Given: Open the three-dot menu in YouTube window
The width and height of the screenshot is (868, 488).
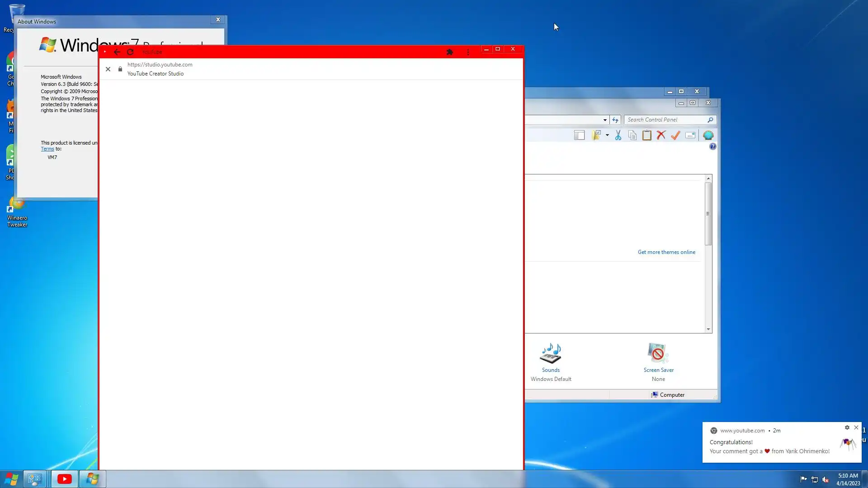Looking at the screenshot, I should [x=468, y=52].
